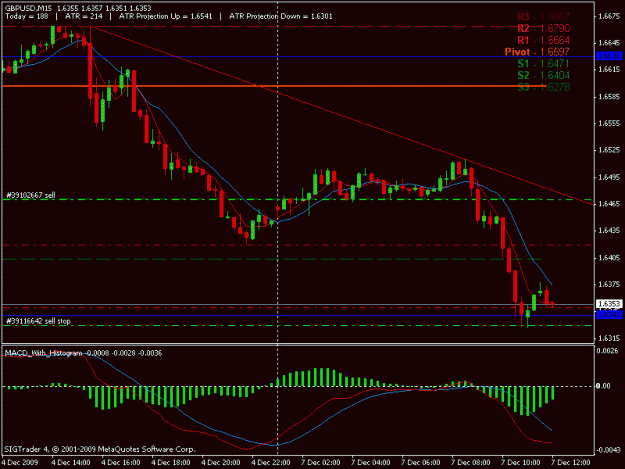The height and width of the screenshot is (469, 625).
Task: Select the R3 resistance level label
Action: [x=543, y=17]
